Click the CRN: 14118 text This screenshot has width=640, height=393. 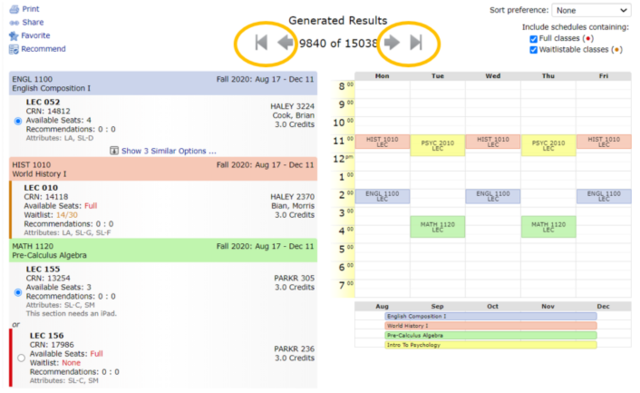click(x=46, y=197)
